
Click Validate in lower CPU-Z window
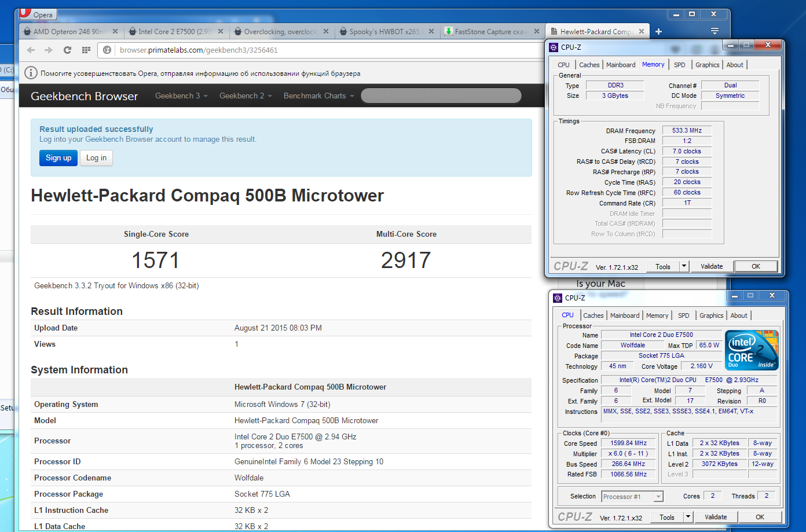click(716, 517)
